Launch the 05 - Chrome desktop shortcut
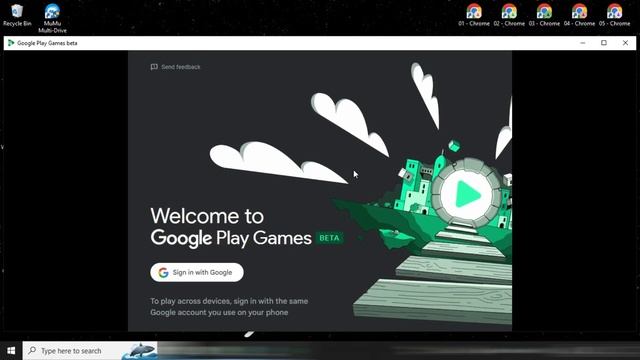Screen dimensions: 640x360 coord(614,15)
